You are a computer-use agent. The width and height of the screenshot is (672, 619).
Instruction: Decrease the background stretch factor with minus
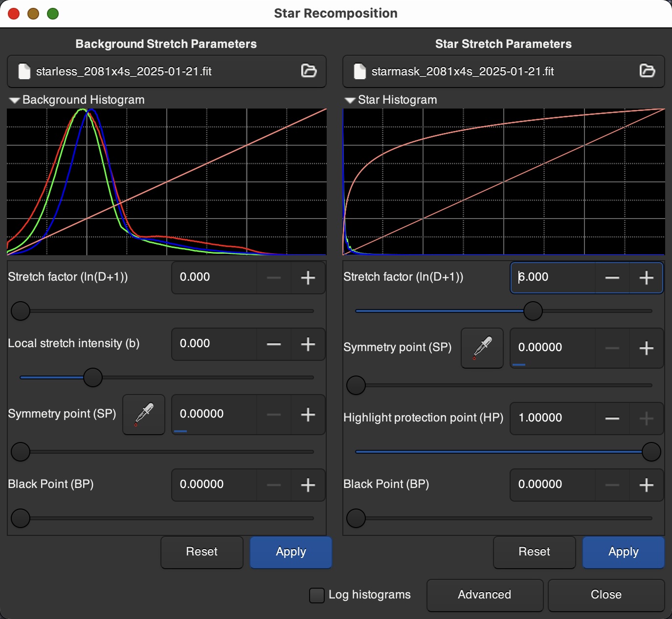click(x=274, y=278)
